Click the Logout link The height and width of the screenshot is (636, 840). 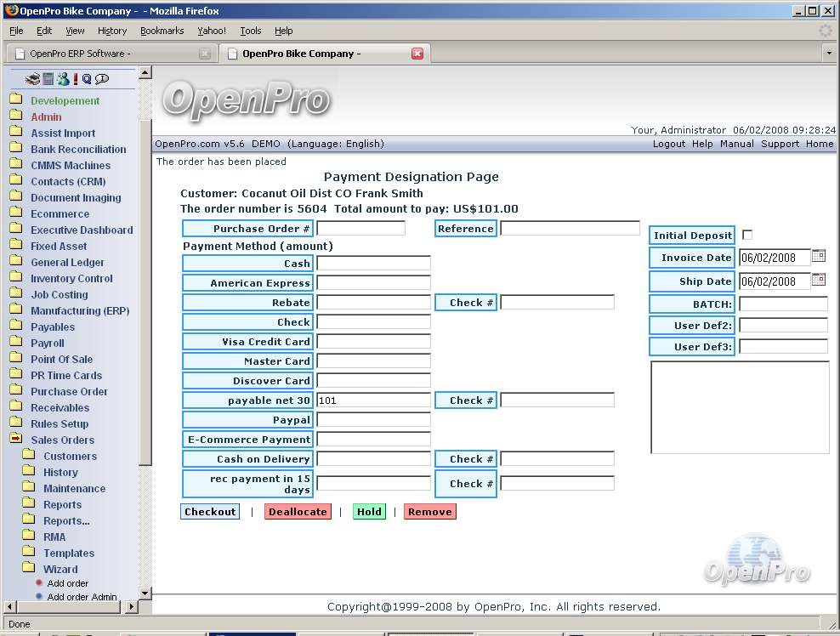668,144
